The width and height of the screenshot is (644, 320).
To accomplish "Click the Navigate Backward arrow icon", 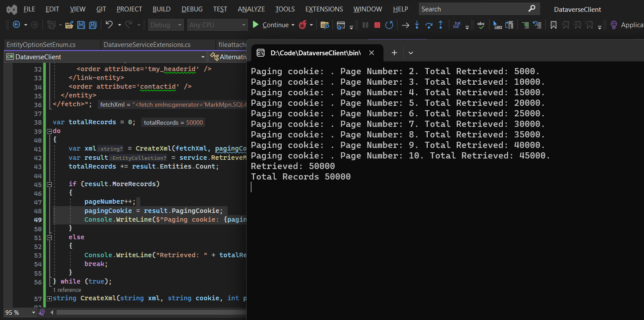I will coord(16,25).
